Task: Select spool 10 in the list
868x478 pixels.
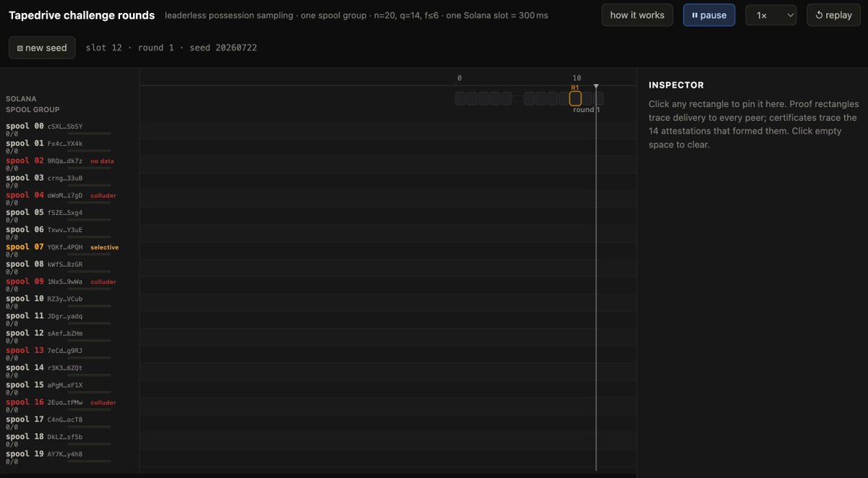Action: point(25,299)
